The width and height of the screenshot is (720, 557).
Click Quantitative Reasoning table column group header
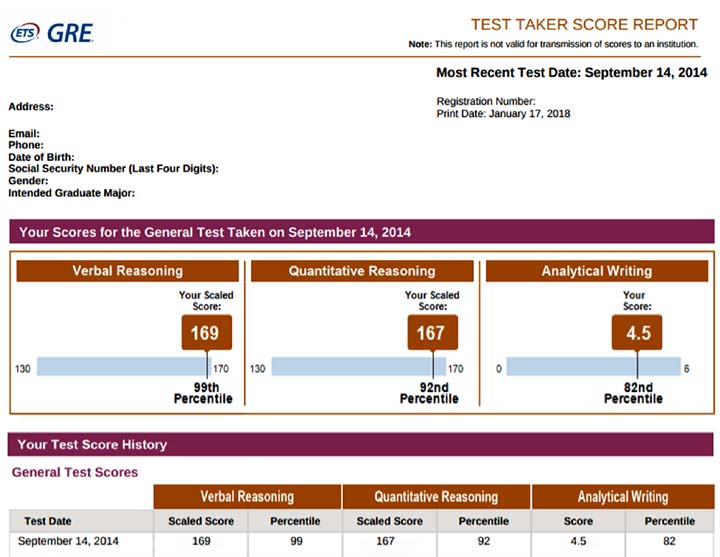(x=436, y=496)
